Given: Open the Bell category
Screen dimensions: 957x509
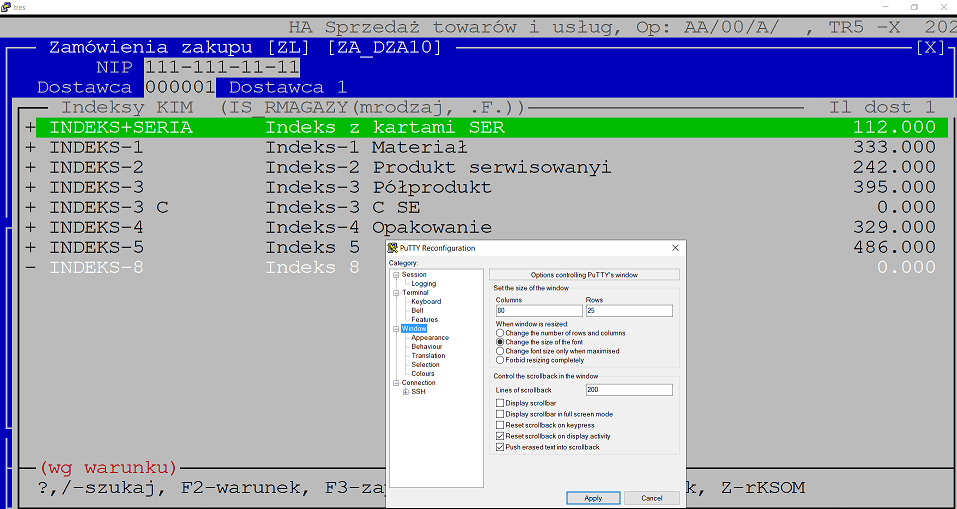Looking at the screenshot, I should (417, 311).
